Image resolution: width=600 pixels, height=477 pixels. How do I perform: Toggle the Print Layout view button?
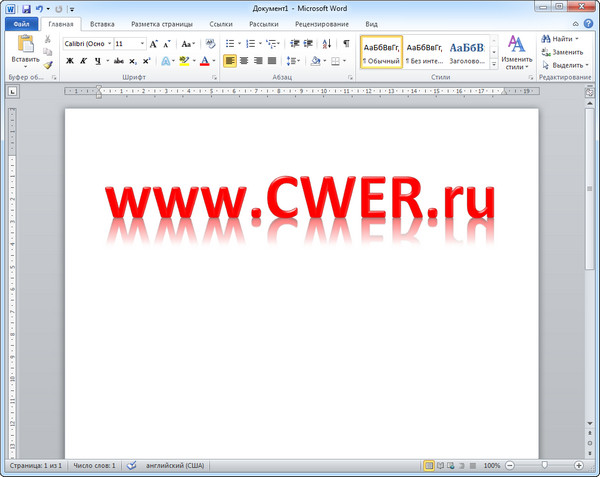click(429, 466)
